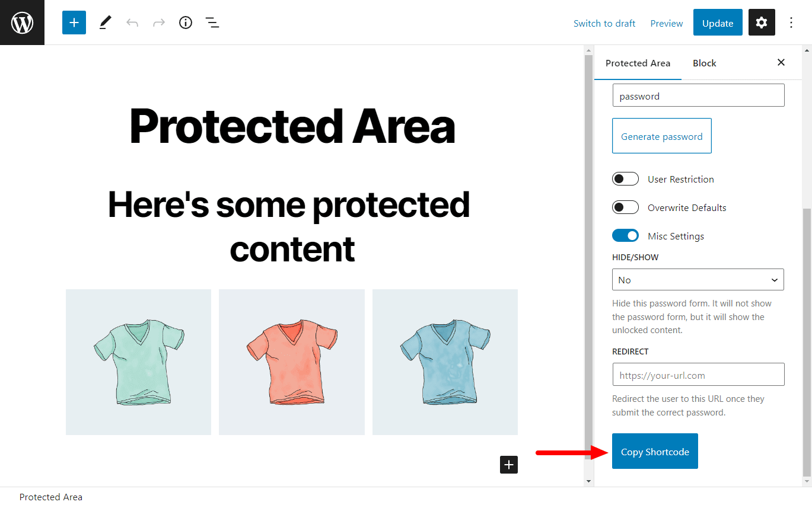812x505 pixels.
Task: Enable the User Restriction toggle
Action: pyautogui.click(x=625, y=178)
